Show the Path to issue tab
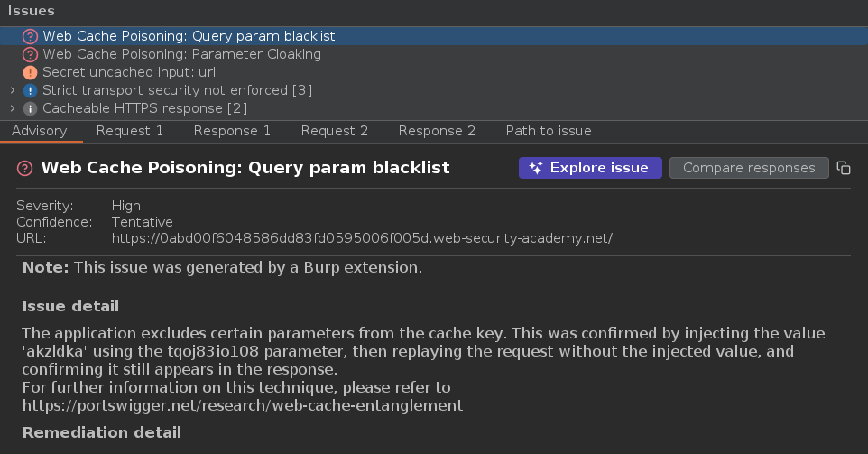 [549, 131]
